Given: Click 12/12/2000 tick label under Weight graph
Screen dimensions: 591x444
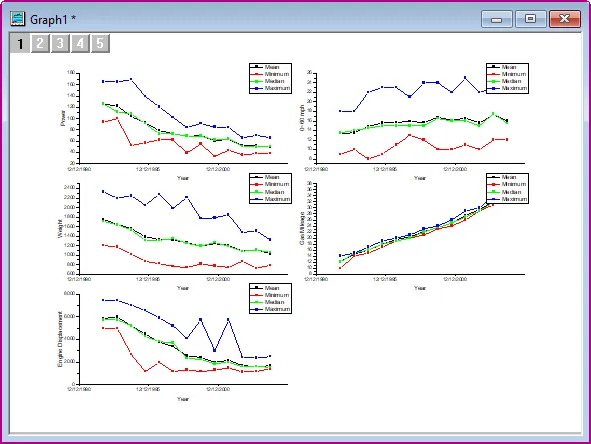Looking at the screenshot, I should pyautogui.click(x=218, y=279).
